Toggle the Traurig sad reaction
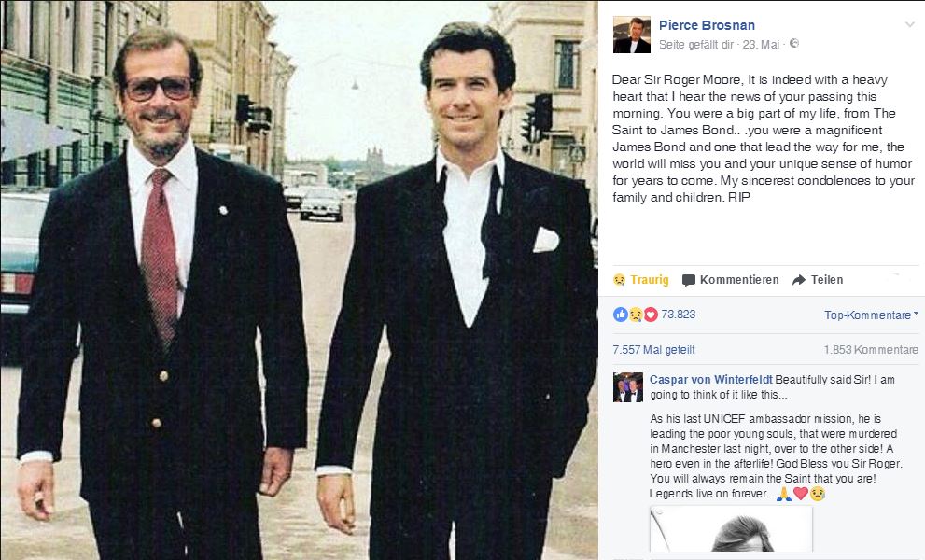The image size is (925, 560). [640, 280]
